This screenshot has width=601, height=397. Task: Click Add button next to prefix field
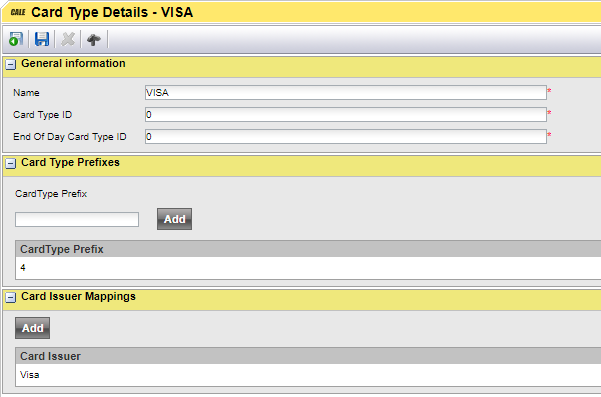174,219
